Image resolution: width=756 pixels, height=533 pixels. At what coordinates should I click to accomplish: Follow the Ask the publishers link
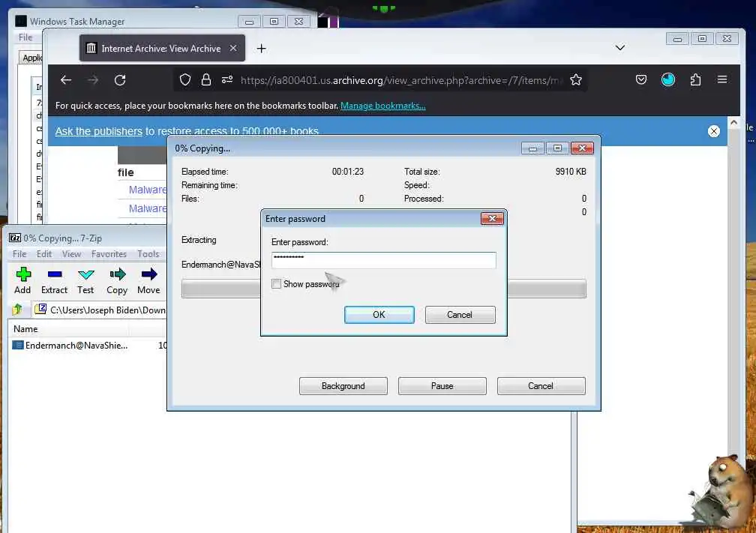pos(98,131)
